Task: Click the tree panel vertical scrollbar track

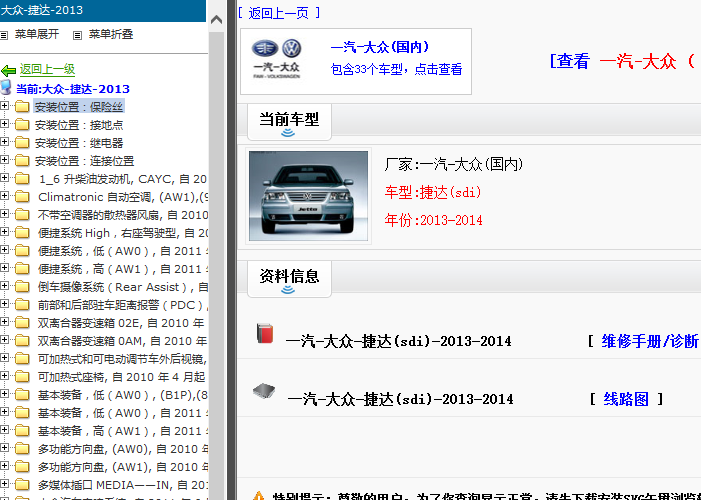Action: [x=216, y=268]
